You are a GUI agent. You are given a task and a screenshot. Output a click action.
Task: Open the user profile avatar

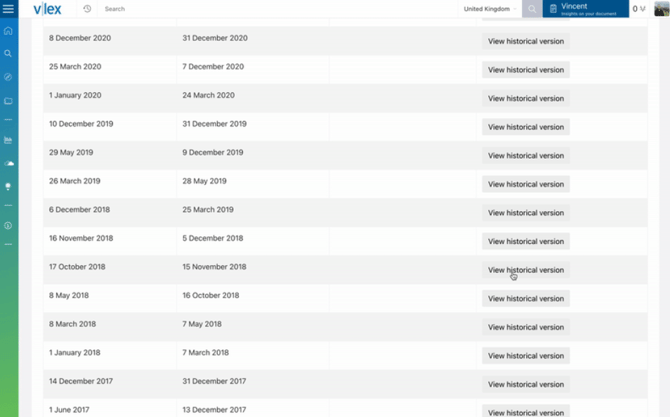coord(662,9)
